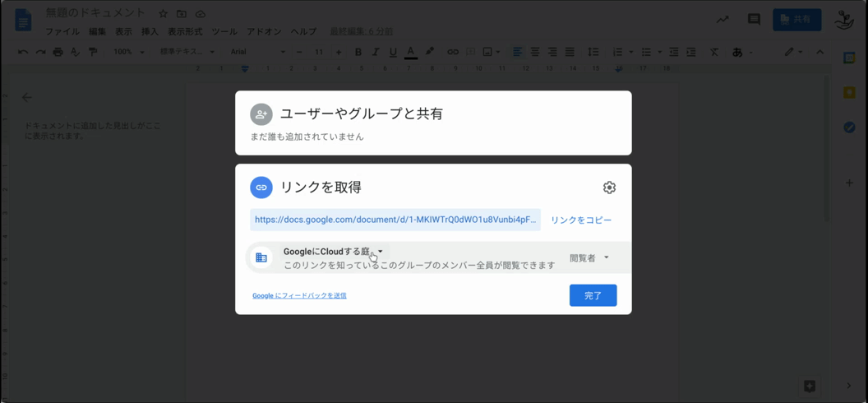This screenshot has height=403, width=868.
Task: Select left align
Action: point(517,52)
